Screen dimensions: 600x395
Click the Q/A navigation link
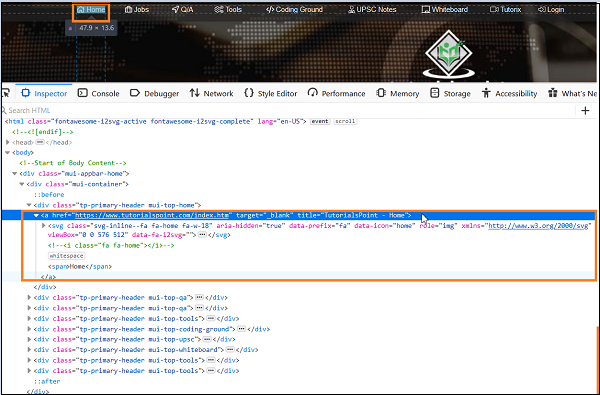(182, 10)
